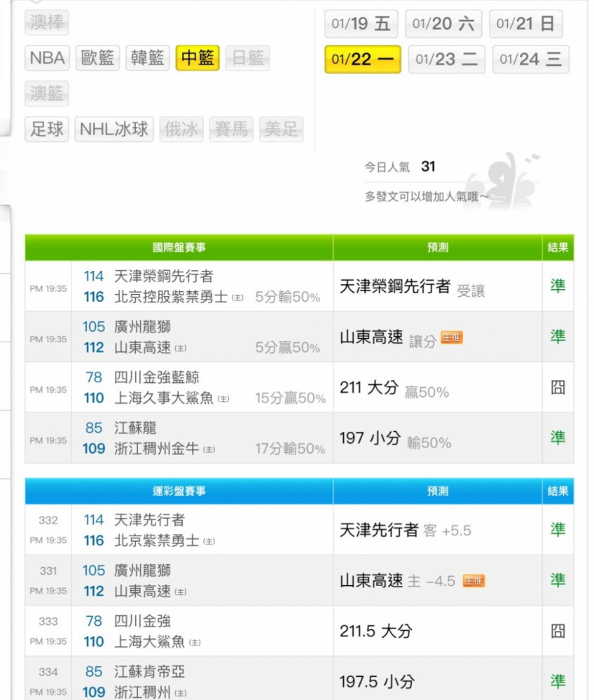
Task: Click 浙江稠州金牛 team name
Action: coord(157,449)
